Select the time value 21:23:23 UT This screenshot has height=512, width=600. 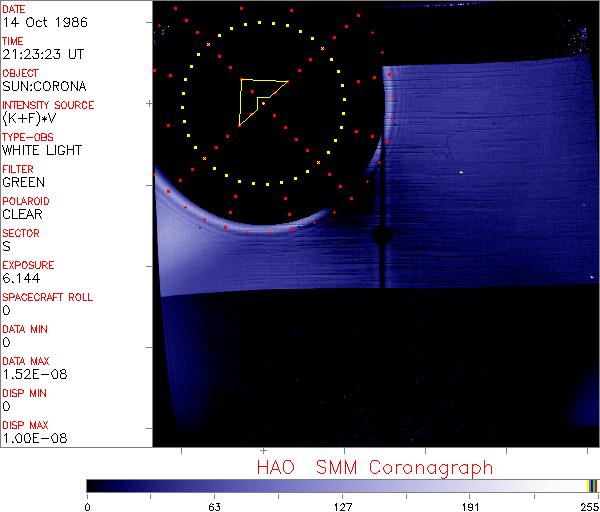tap(40, 54)
